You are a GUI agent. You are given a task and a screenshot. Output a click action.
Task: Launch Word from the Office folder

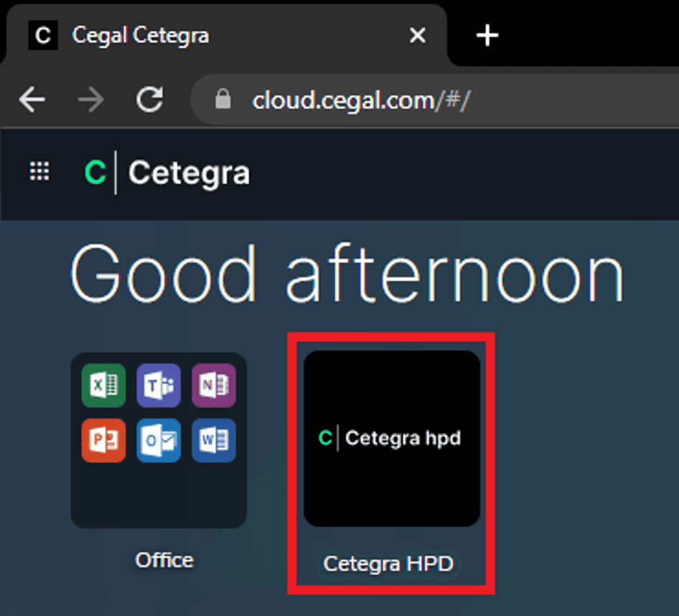click(213, 440)
